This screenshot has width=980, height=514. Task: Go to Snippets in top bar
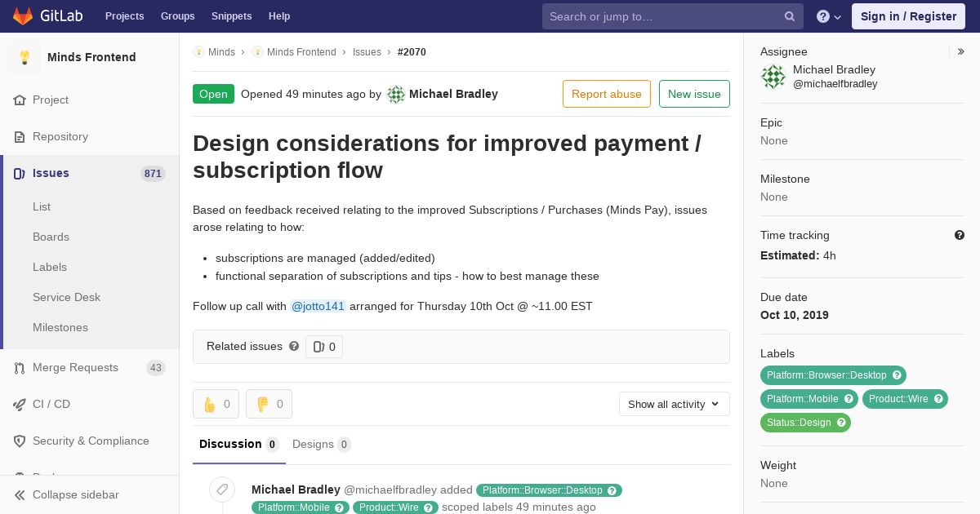(x=231, y=16)
